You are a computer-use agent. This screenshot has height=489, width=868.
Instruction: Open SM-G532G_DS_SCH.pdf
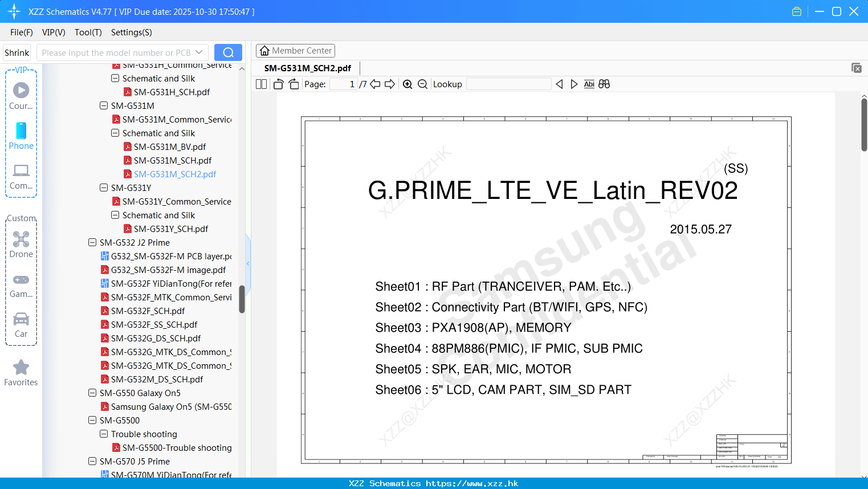[x=156, y=338]
